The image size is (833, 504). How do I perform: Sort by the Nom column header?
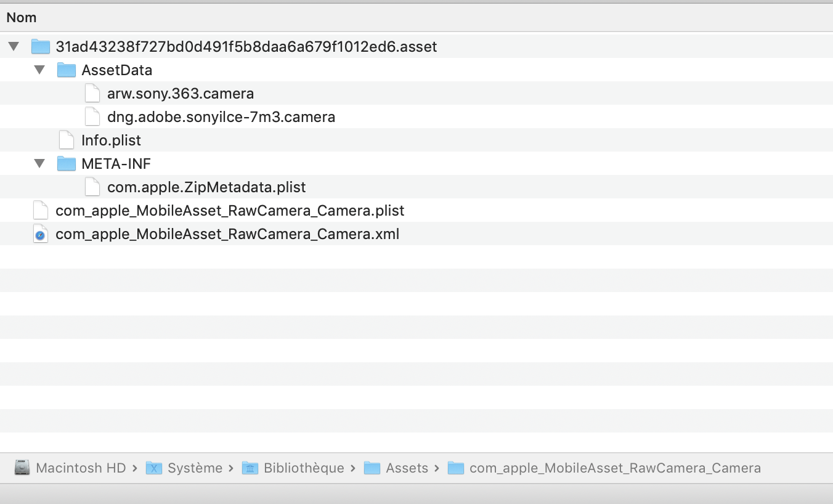(22, 17)
